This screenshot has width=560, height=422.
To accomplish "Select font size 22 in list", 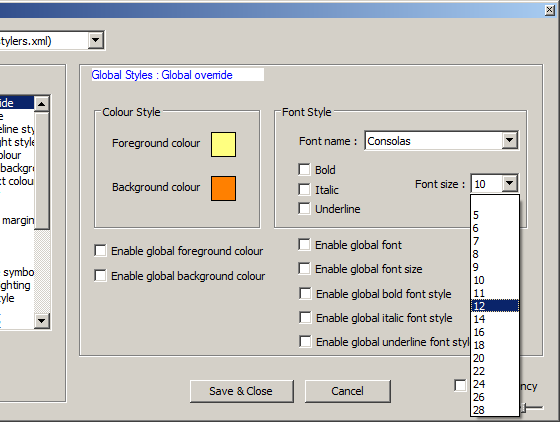I will tap(495, 371).
